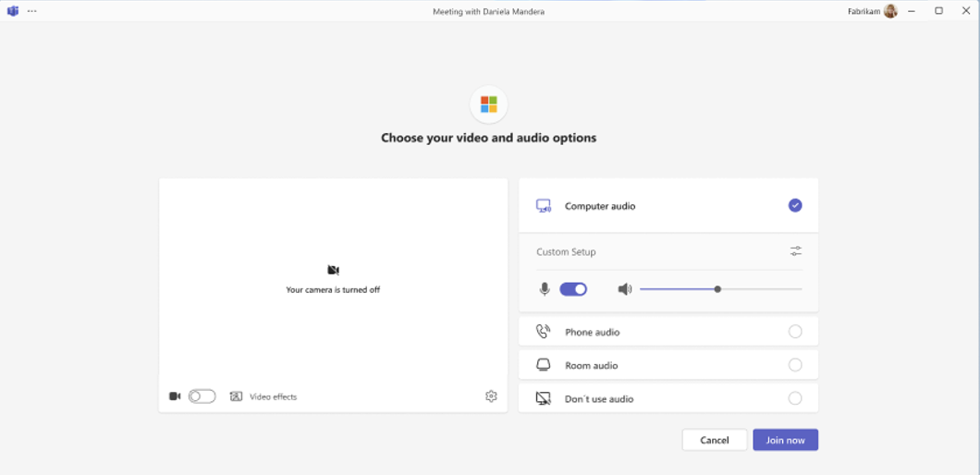Select the Computer audio checked option
The image size is (980, 475).
pos(795,205)
